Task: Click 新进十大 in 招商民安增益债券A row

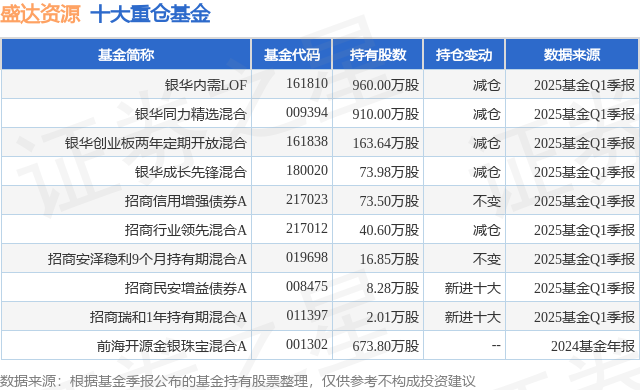Action: tap(472, 288)
